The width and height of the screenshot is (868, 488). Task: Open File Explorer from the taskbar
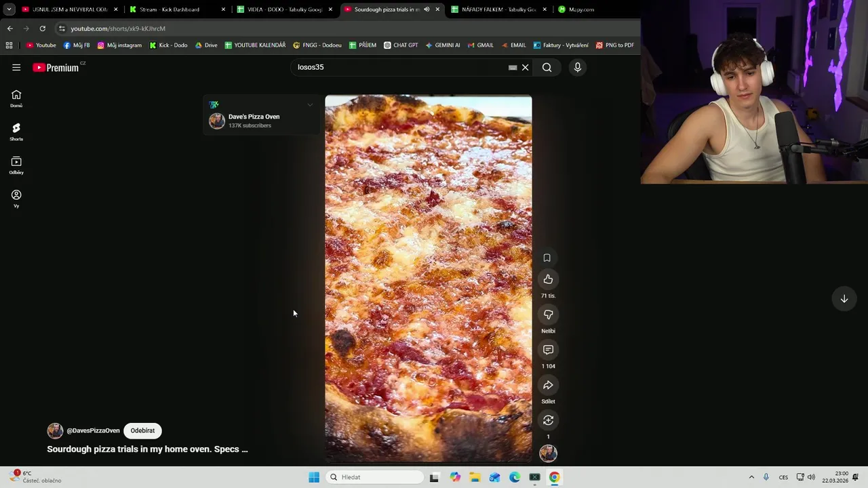coord(475,477)
